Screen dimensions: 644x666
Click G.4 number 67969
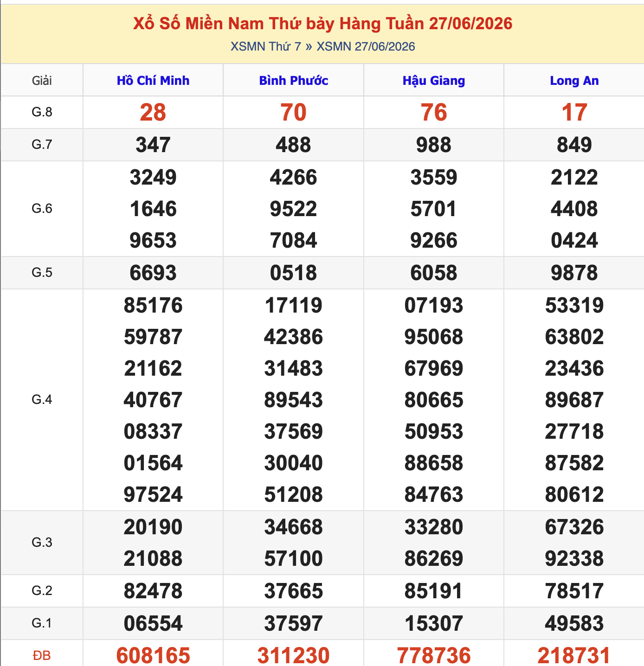434,368
